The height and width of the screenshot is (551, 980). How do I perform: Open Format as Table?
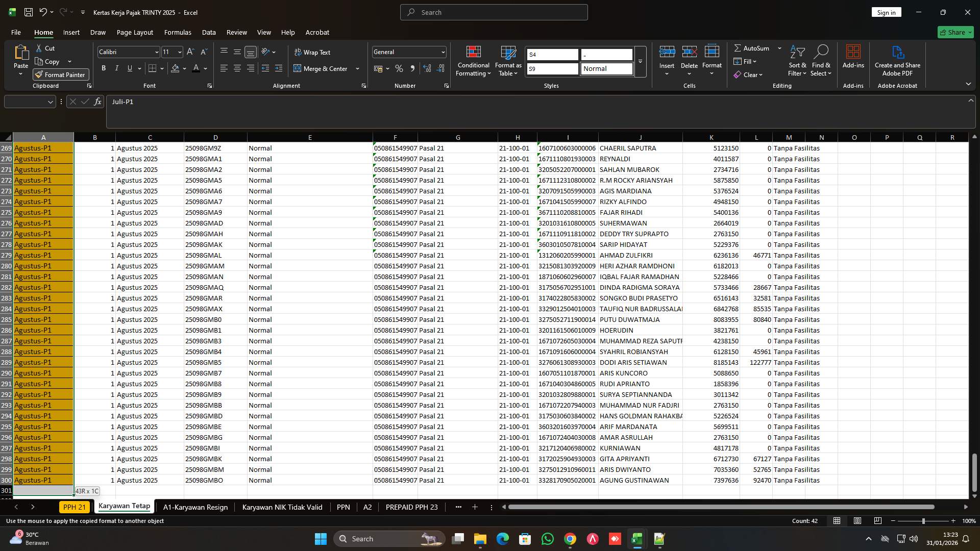508,61
